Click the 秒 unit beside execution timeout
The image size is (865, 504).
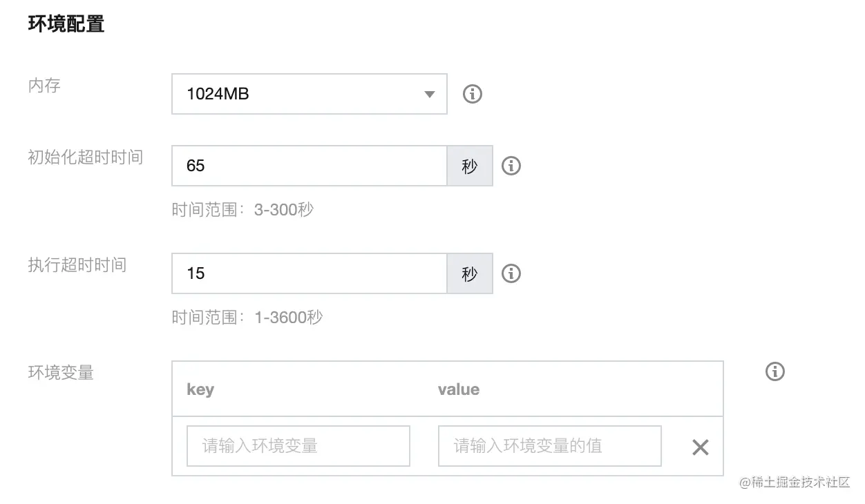tap(470, 273)
